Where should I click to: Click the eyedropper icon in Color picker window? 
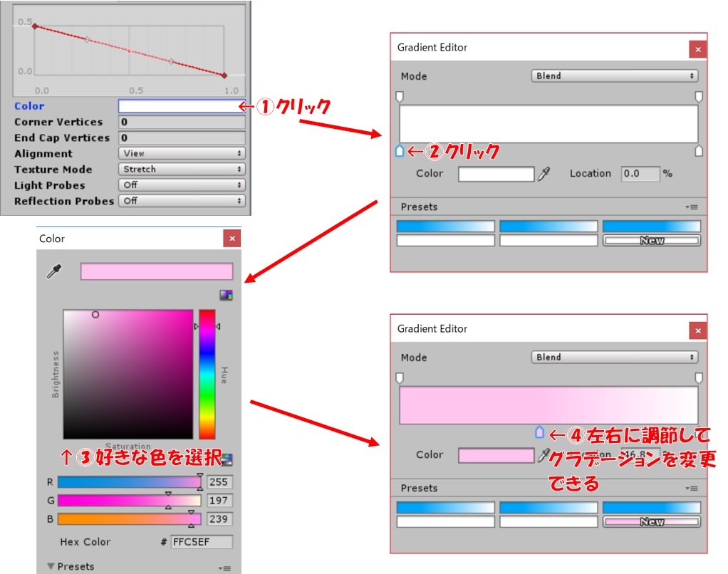click(x=53, y=272)
